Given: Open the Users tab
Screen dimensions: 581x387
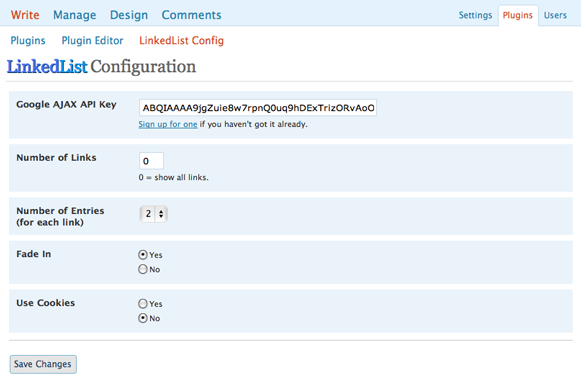Looking at the screenshot, I should pyautogui.click(x=555, y=15).
